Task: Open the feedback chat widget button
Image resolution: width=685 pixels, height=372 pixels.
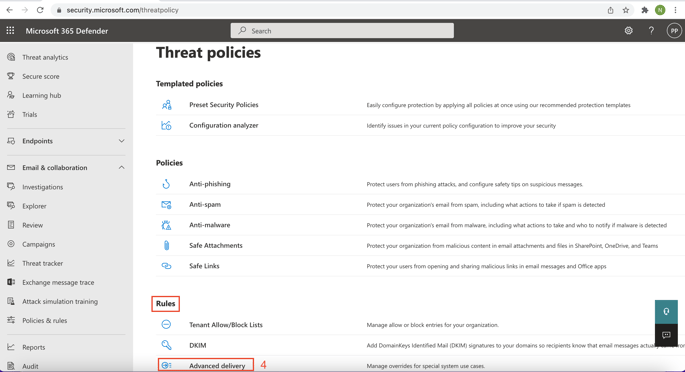Action: [x=666, y=335]
